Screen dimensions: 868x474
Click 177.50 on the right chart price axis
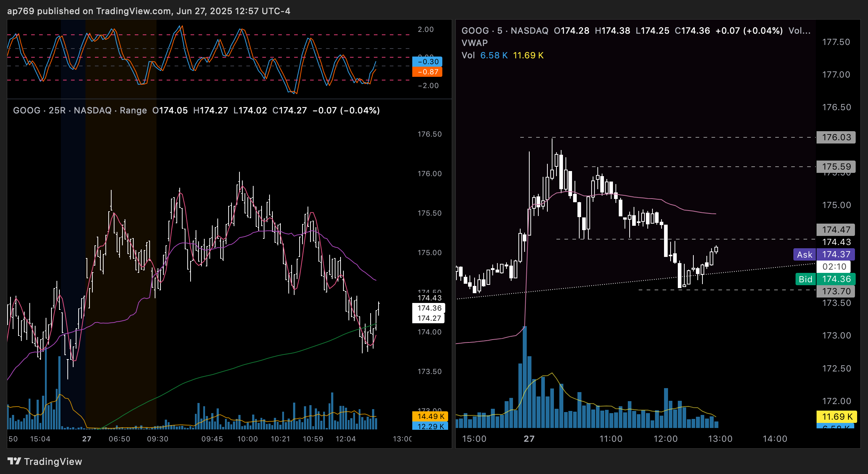(x=836, y=42)
